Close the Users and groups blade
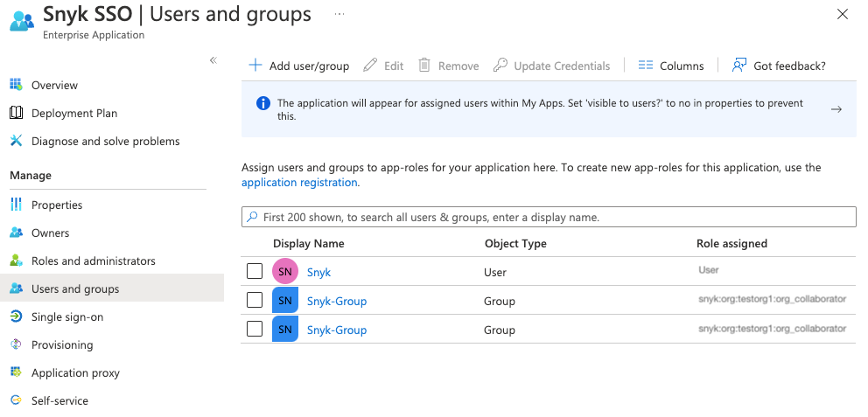Image resolution: width=868 pixels, height=417 pixels. [x=842, y=14]
